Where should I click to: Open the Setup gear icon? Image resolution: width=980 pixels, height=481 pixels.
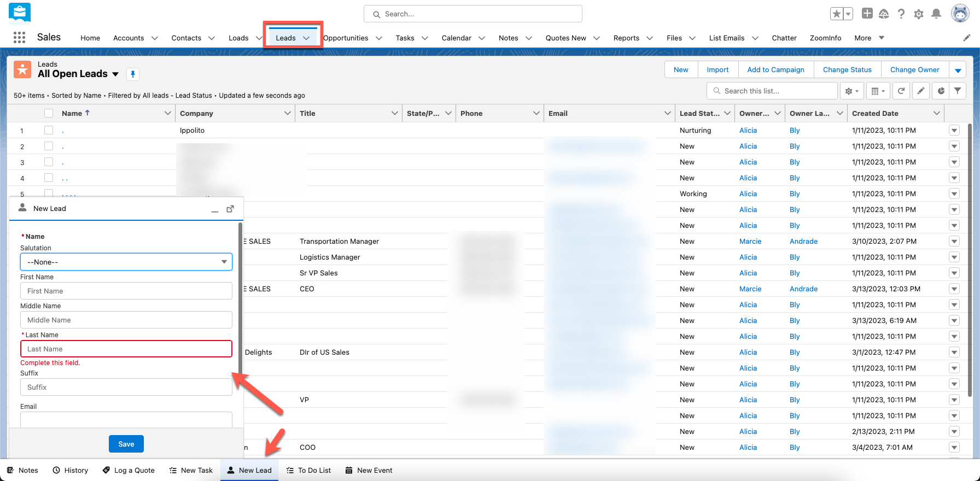click(x=919, y=14)
